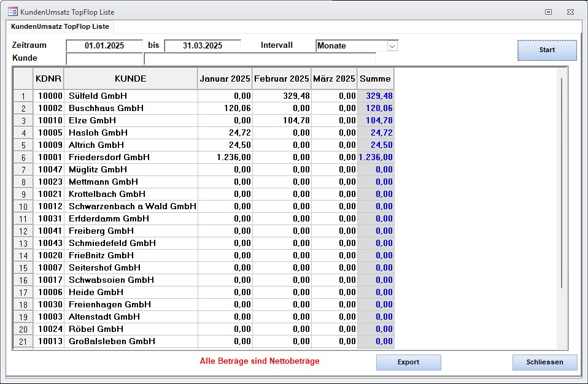Click the Export button
588x384 pixels.
[x=408, y=363]
